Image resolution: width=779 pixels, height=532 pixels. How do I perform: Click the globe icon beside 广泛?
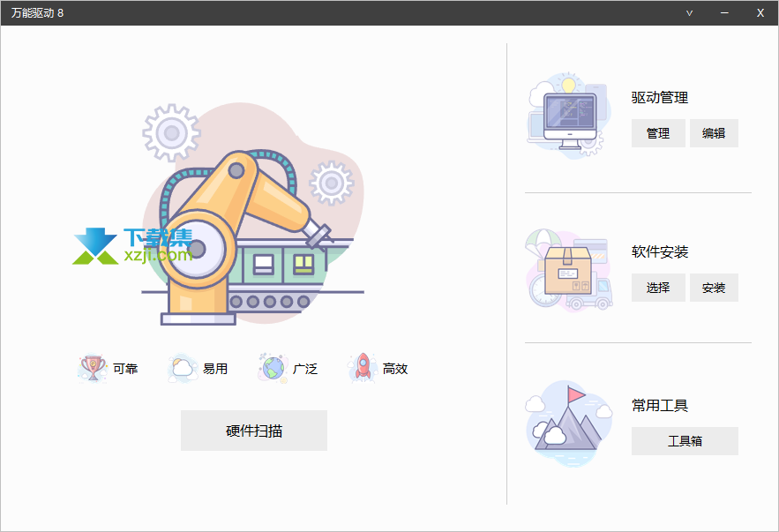click(273, 368)
